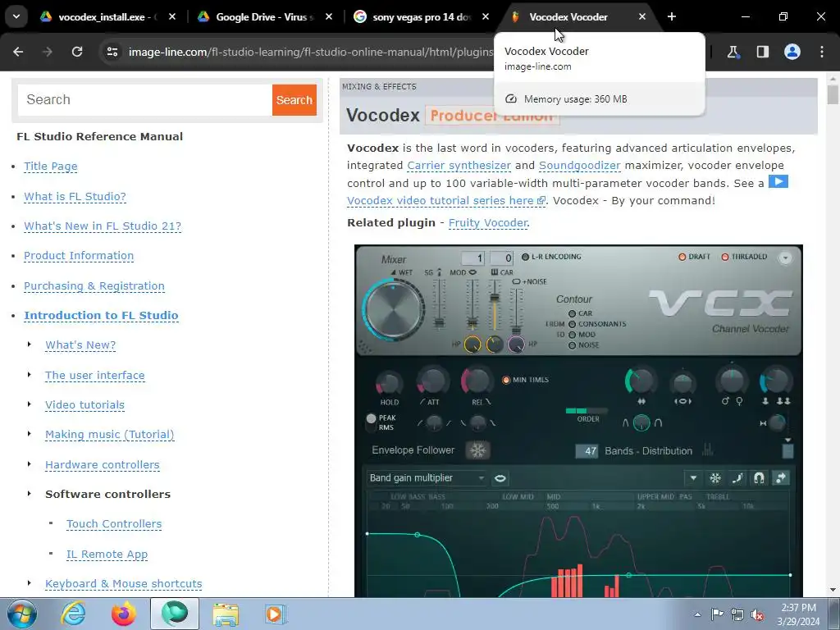Expand the Video tutorials tree item
The height and width of the screenshot is (630, 840).
(30, 404)
